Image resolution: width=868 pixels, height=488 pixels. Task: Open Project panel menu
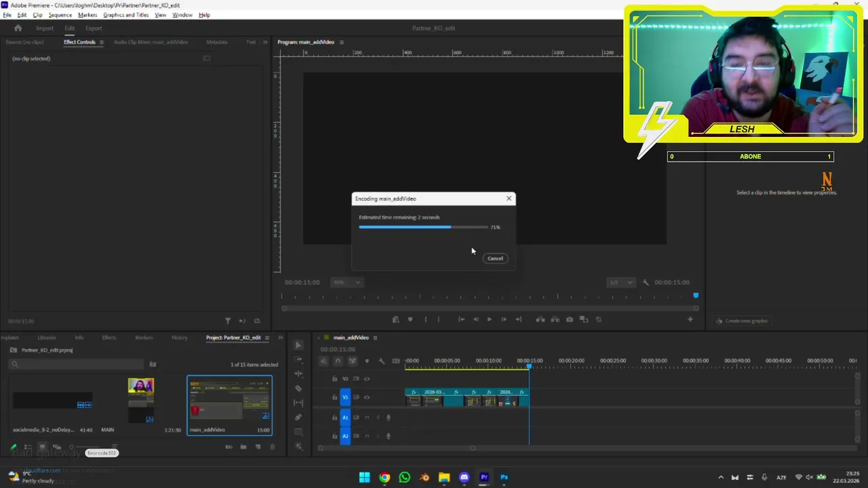pyautogui.click(x=267, y=338)
